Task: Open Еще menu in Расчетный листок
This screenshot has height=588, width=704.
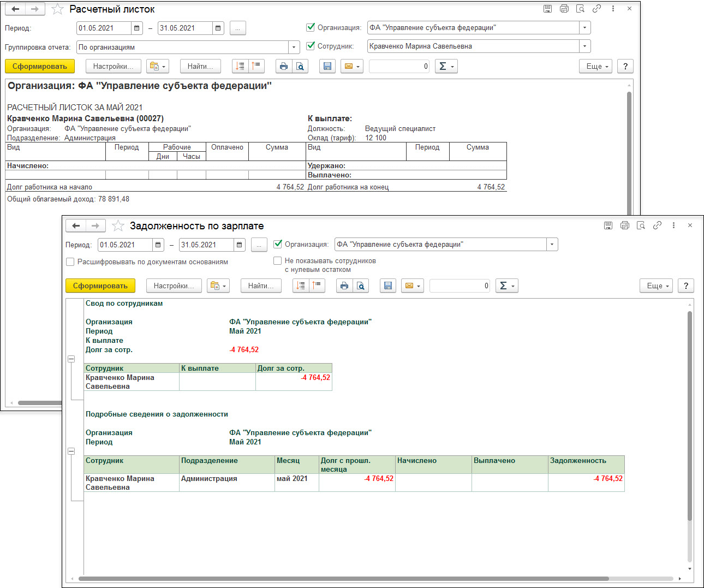Action: click(x=595, y=66)
